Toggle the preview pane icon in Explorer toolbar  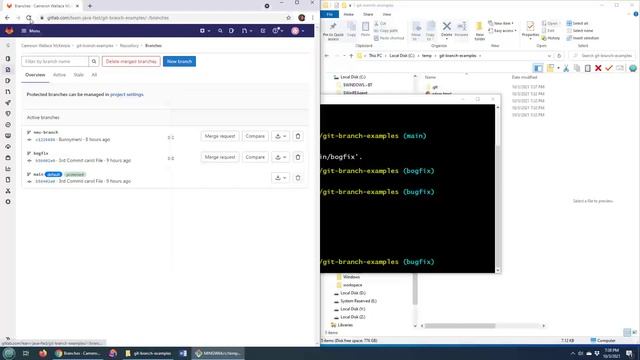(538, 68)
